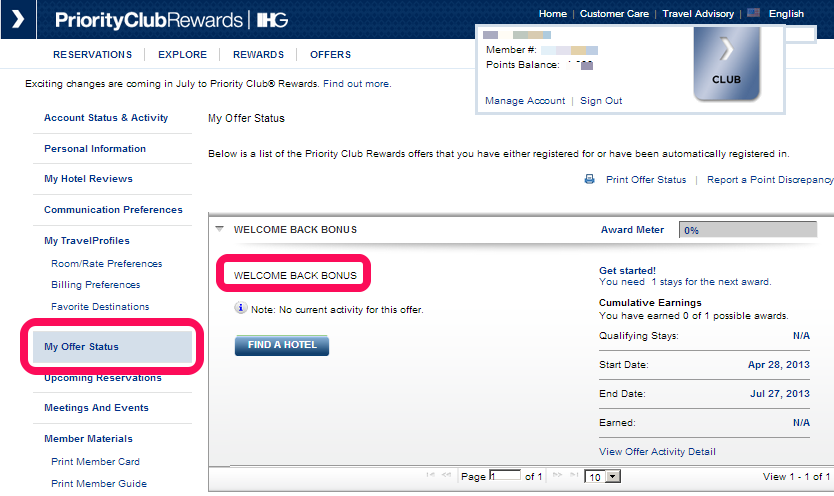Select Upcoming Reservations in the sidebar
This screenshot has width=834, height=496.
coord(102,378)
